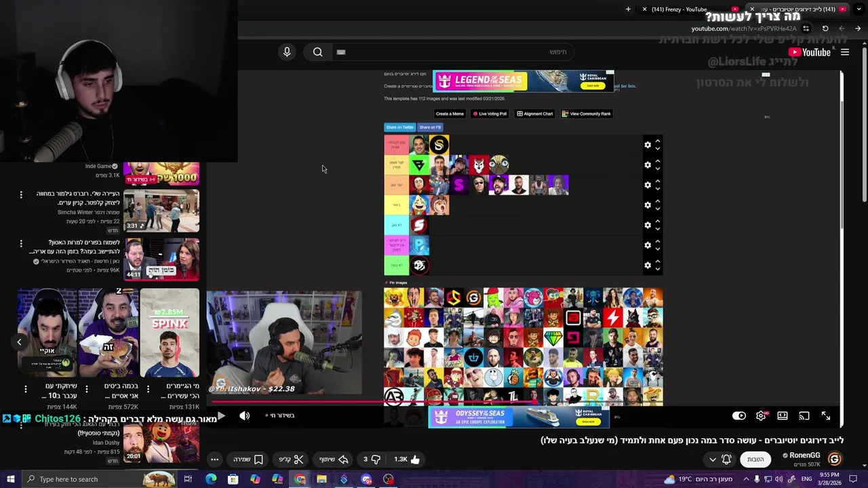The height and width of the screenshot is (488, 868).
Task: Close the active livestream tab
Action: (751, 9)
